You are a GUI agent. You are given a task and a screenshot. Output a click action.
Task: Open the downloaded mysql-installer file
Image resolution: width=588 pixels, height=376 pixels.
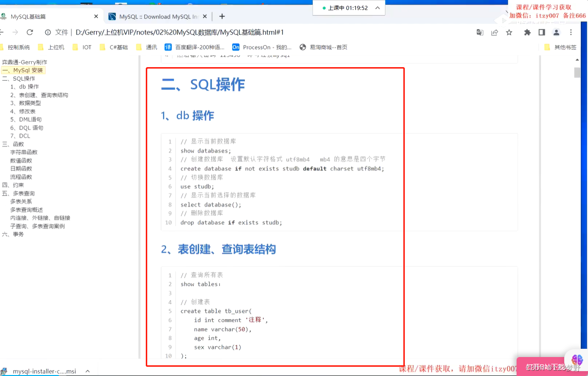tap(44, 371)
